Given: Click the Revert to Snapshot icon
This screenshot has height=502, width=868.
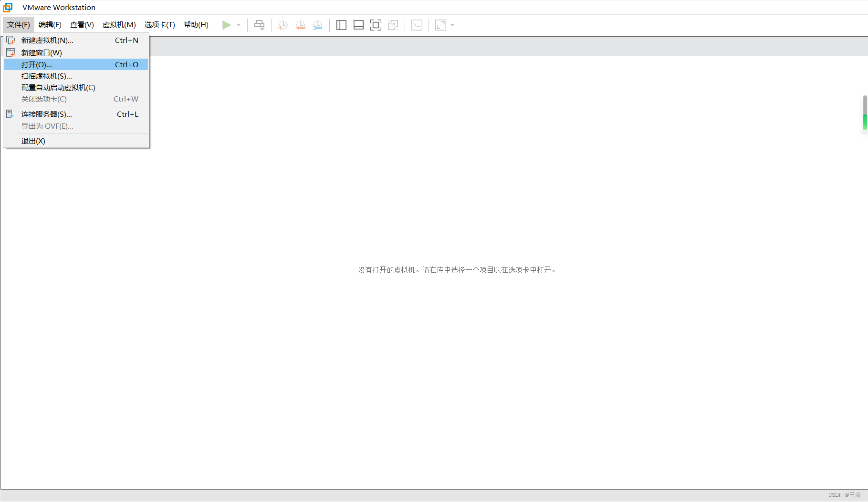Looking at the screenshot, I should [300, 25].
